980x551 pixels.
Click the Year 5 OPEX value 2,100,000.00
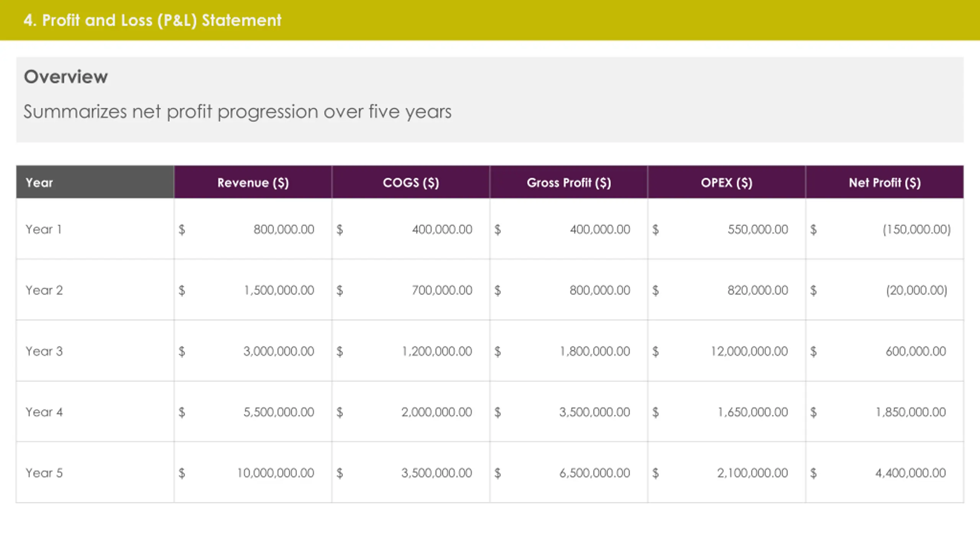[x=753, y=473]
